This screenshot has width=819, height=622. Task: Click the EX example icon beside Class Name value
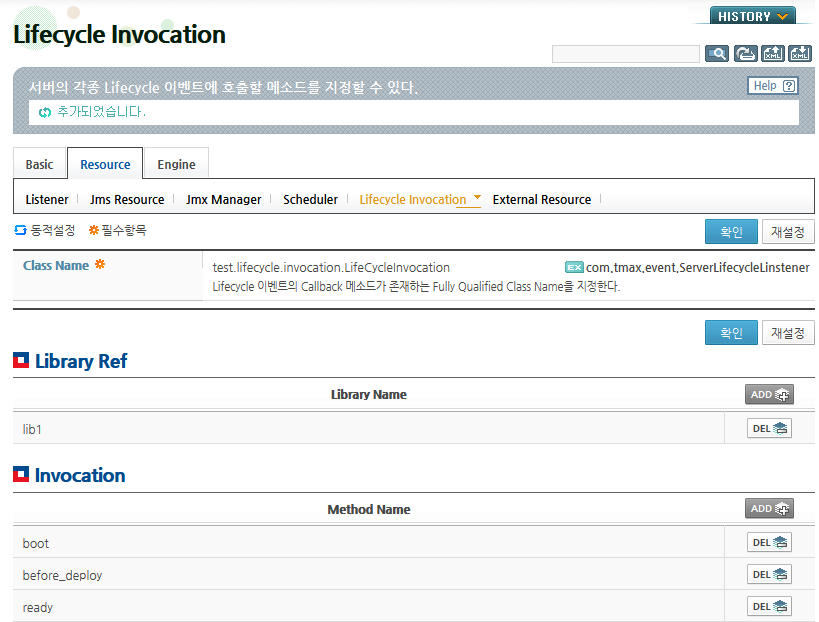(574, 267)
